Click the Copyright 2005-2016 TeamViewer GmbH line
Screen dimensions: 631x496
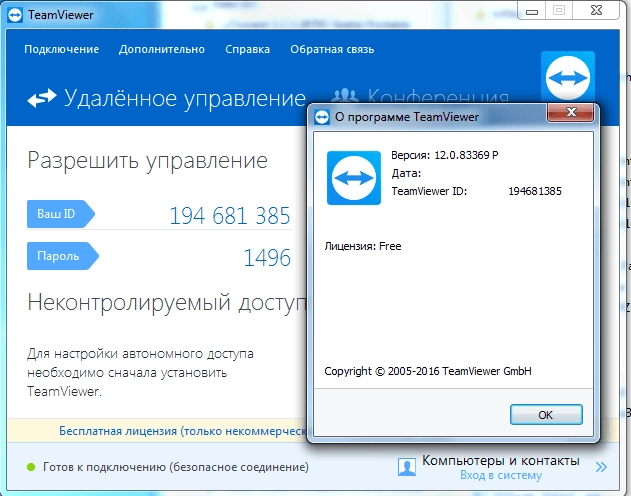pos(428,371)
